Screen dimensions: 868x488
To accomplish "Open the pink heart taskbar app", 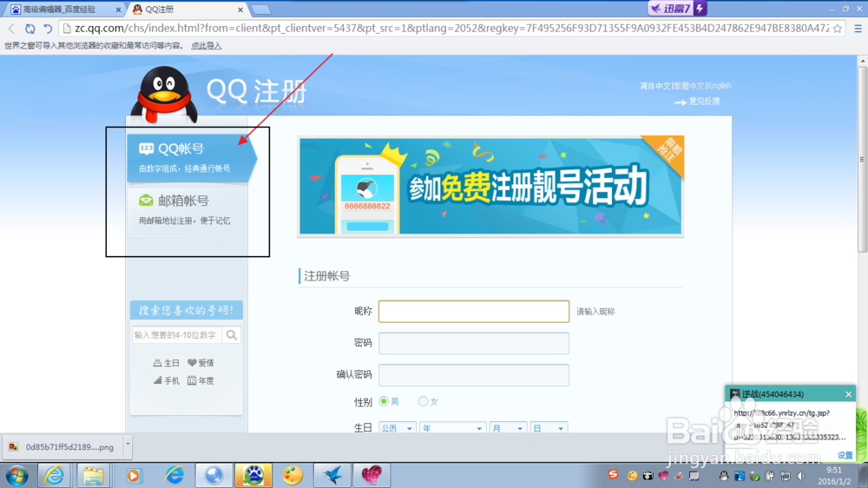I will click(x=372, y=475).
